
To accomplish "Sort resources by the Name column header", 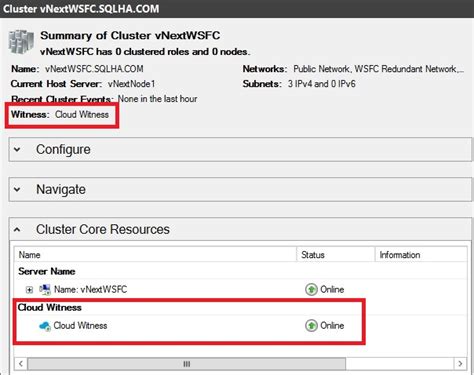I will 155,255.
